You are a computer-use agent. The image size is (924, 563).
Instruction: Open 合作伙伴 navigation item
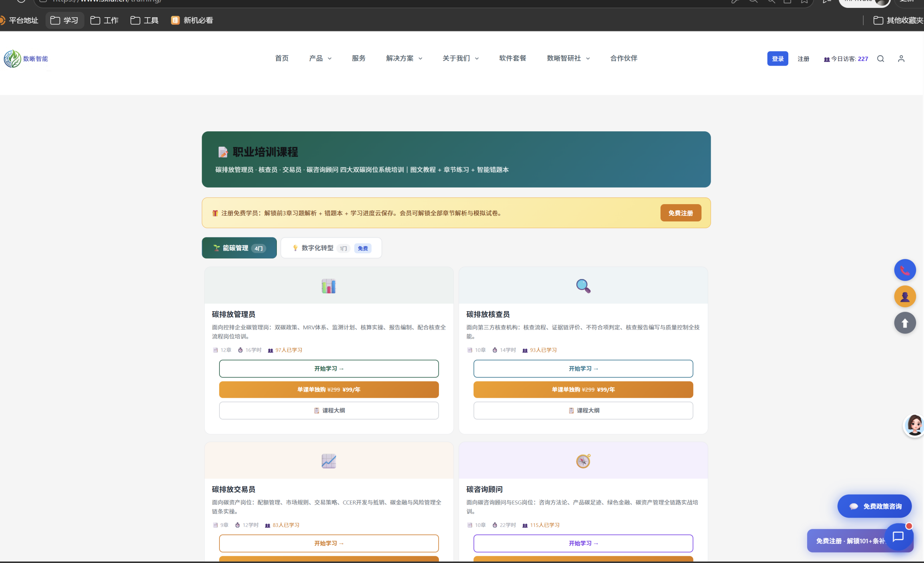624,58
